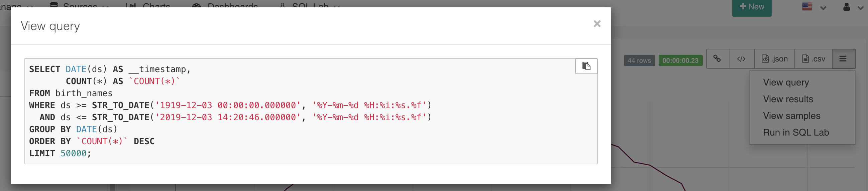The image size is (868, 191).
Task: Open the SQL Lab menu
Action: point(310,5)
